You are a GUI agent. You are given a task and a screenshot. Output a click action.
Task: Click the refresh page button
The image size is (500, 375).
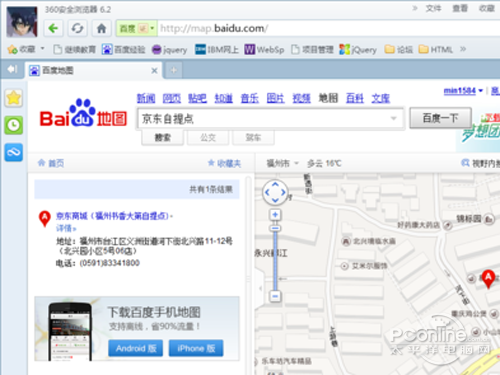pos(77,28)
